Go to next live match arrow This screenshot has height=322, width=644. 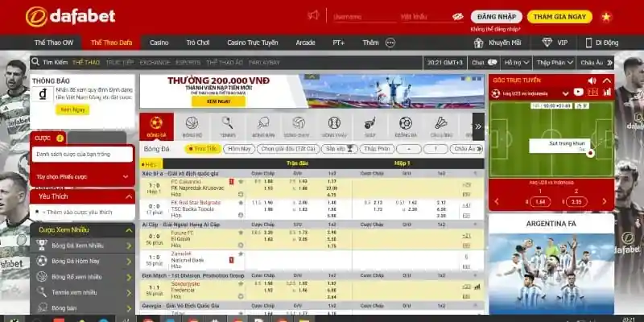pos(605,201)
